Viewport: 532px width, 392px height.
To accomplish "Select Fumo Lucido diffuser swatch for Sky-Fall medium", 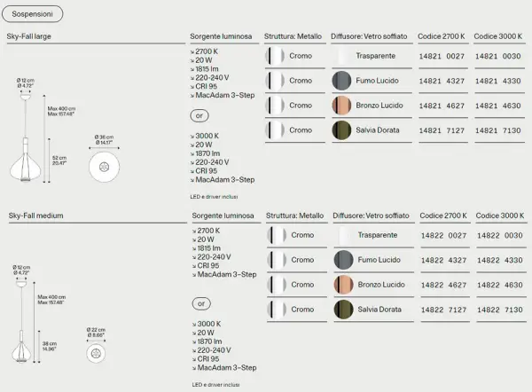I will click(341, 260).
